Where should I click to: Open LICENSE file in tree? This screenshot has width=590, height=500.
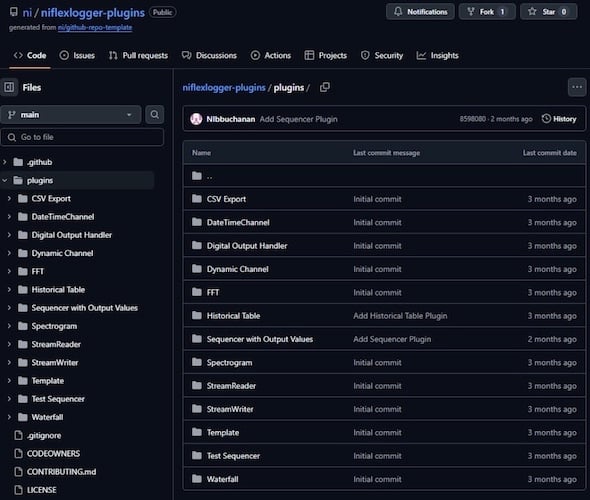41,490
